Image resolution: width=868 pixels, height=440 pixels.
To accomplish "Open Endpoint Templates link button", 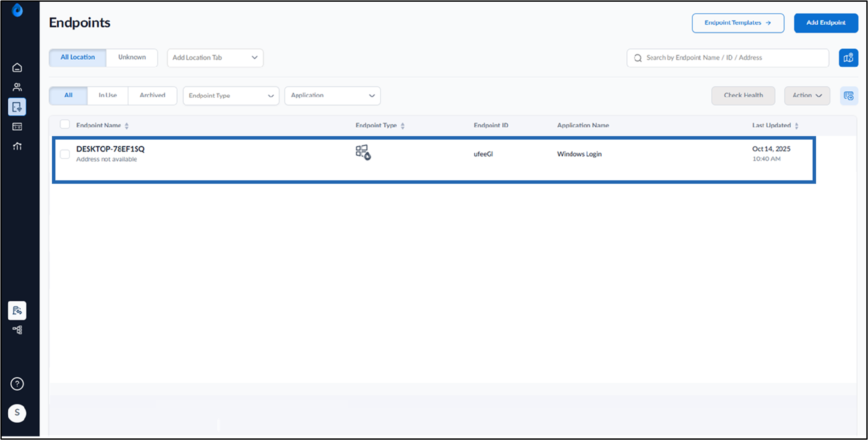I will [738, 23].
